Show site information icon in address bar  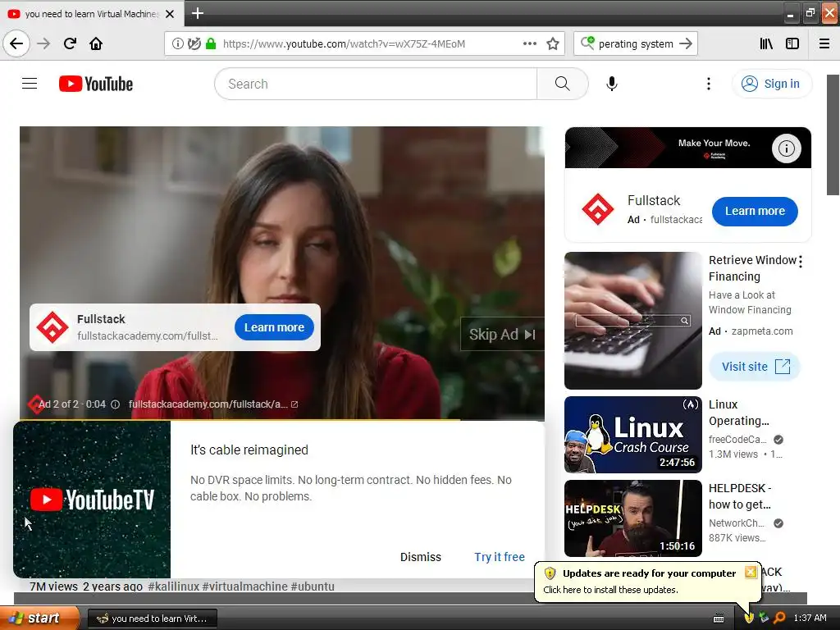177,44
